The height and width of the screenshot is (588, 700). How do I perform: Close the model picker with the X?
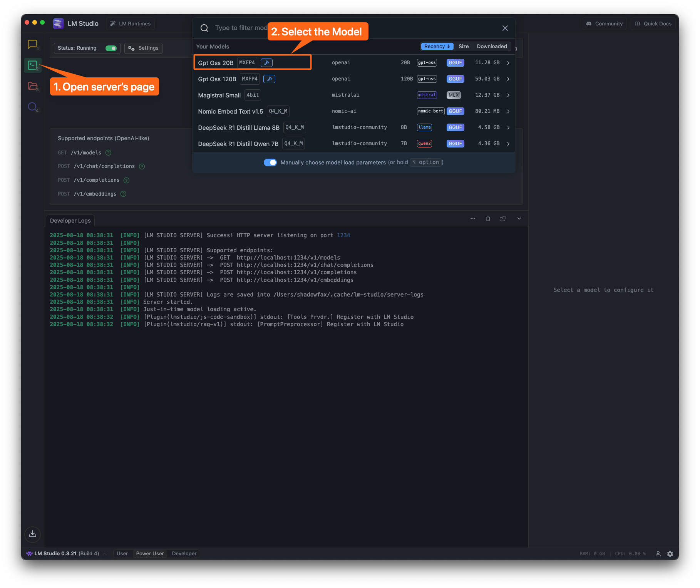505,28
